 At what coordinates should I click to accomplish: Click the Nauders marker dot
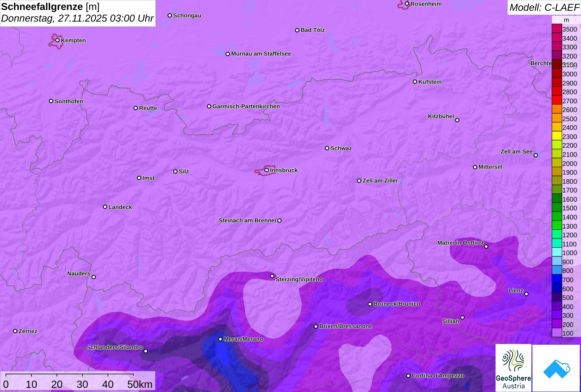(94, 277)
